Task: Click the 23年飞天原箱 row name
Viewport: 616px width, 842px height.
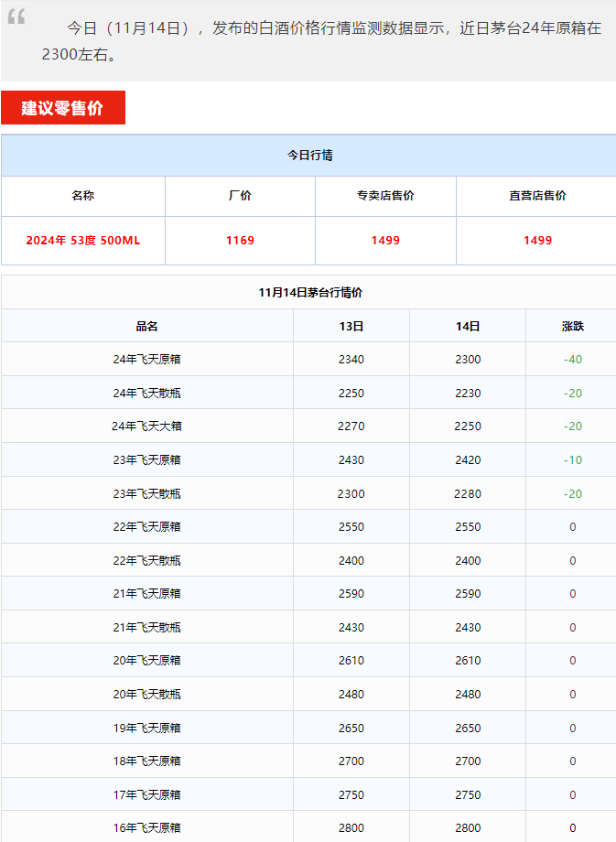Action: tap(147, 460)
